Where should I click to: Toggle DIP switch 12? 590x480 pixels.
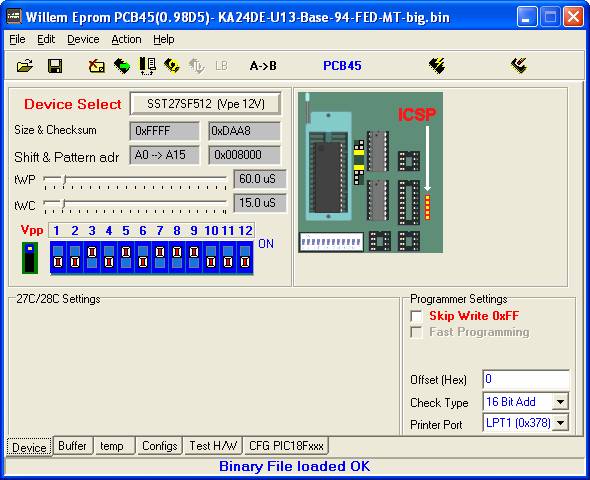point(245,257)
